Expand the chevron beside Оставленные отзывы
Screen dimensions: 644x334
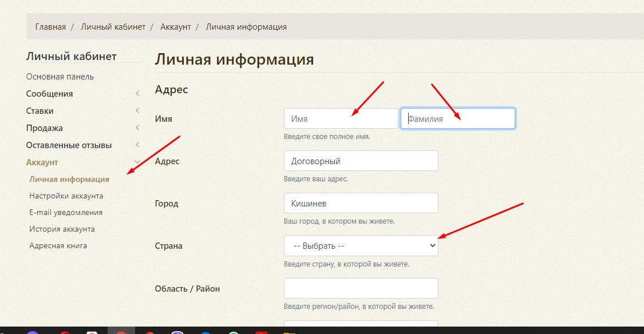point(137,145)
